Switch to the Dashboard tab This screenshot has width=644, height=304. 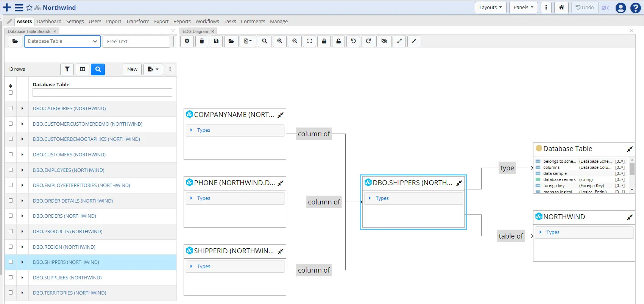(x=49, y=22)
